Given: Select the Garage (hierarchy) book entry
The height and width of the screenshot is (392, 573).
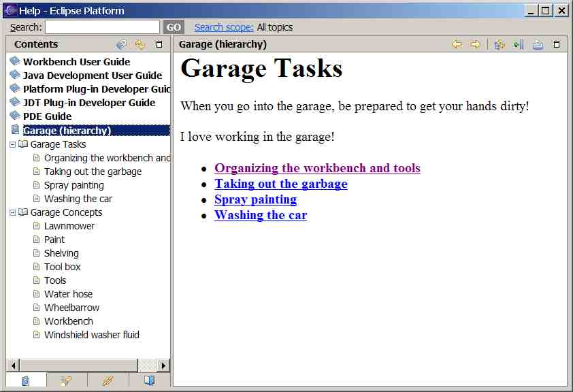Looking at the screenshot, I should (x=96, y=131).
